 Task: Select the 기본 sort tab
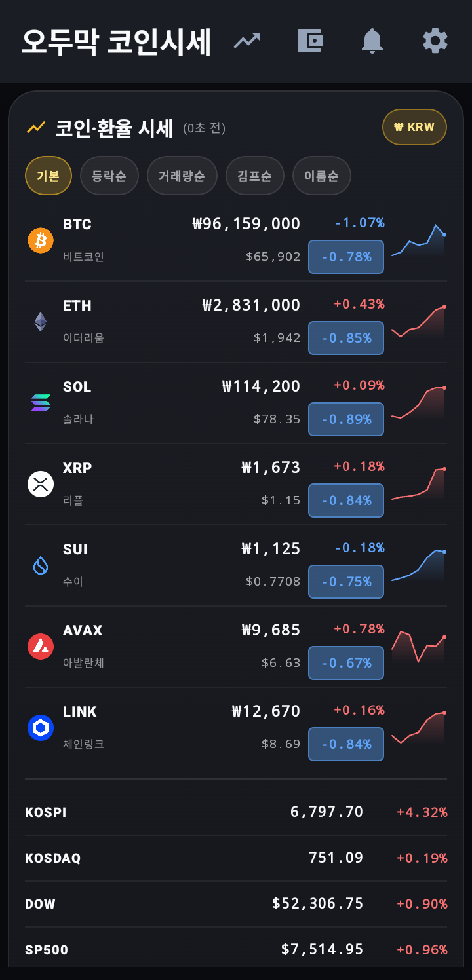pyautogui.click(x=49, y=176)
